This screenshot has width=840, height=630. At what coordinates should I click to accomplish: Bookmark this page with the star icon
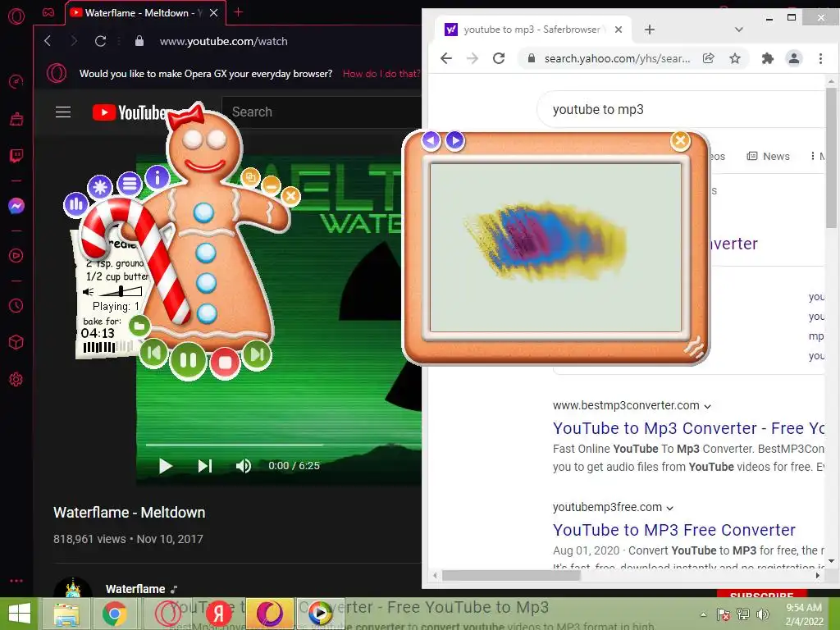pyautogui.click(x=735, y=58)
